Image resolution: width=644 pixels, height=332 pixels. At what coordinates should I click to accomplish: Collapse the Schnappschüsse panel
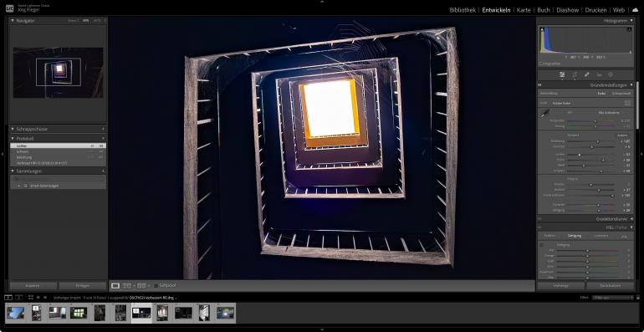point(13,129)
